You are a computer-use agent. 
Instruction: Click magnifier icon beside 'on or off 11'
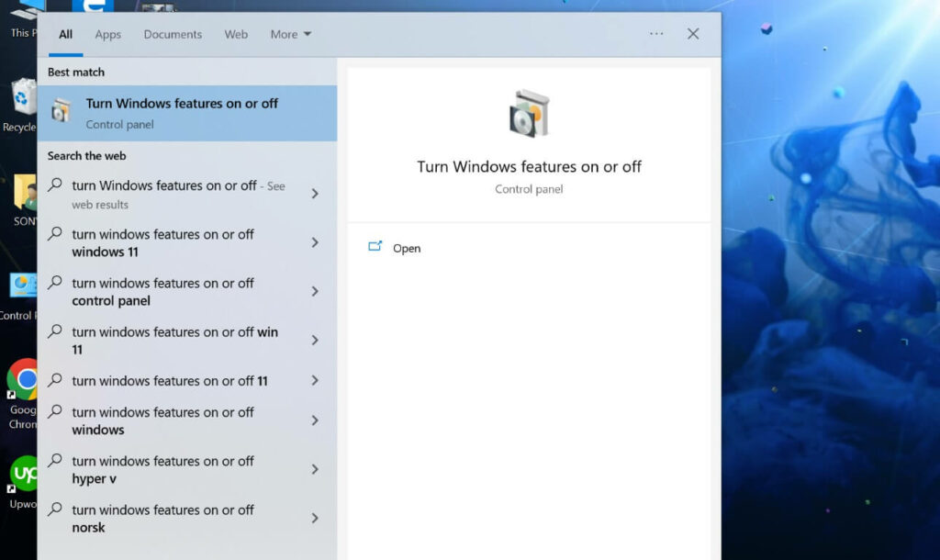(x=55, y=380)
